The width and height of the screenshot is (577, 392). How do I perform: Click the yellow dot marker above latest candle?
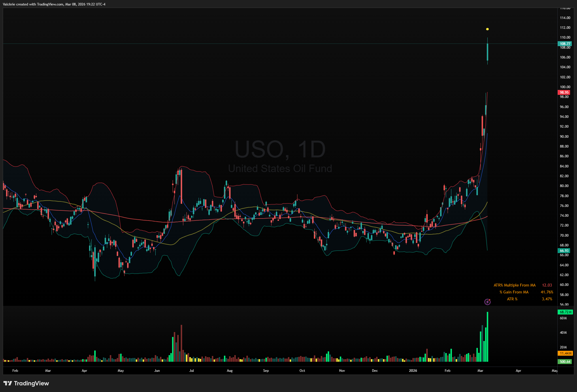pos(487,29)
